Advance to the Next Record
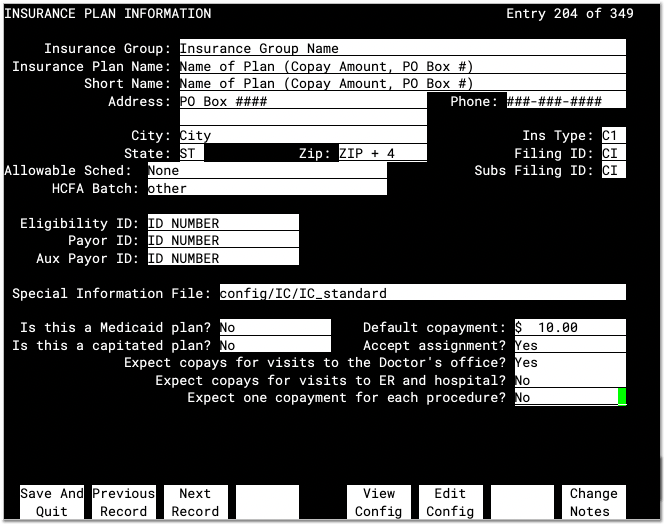The width and height of the screenshot is (665, 525). [x=196, y=502]
